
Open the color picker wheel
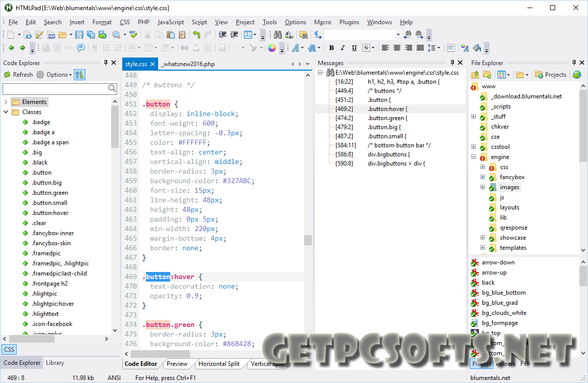point(272,47)
